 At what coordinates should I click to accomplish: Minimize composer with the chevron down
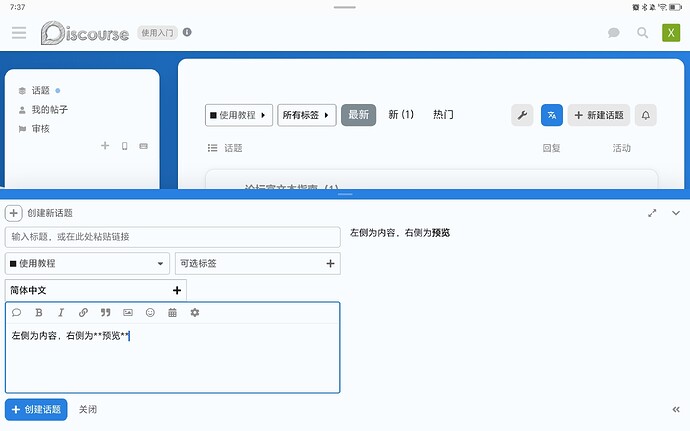click(676, 213)
